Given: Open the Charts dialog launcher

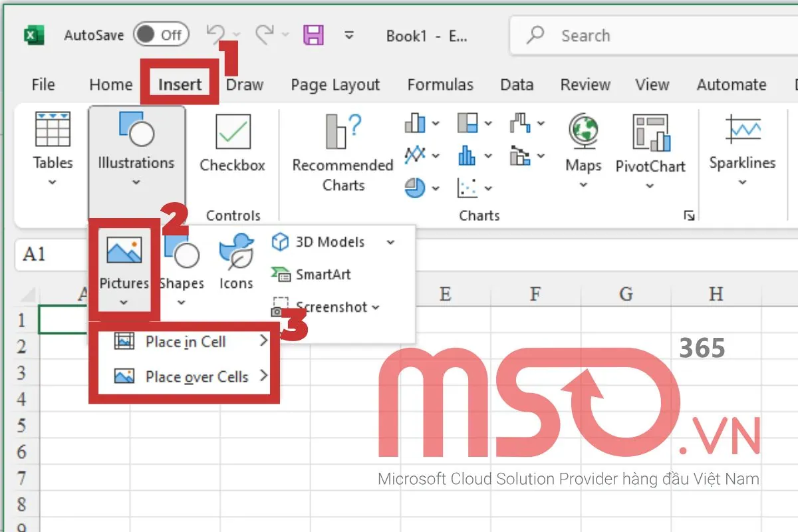Looking at the screenshot, I should point(689,215).
